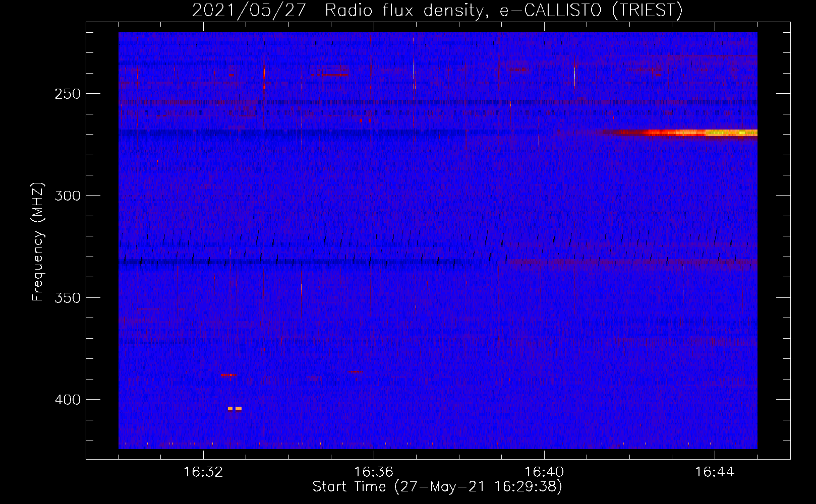This screenshot has height=504, width=816.
Task: Click the 16:40 time tick label
Action: 544,472
